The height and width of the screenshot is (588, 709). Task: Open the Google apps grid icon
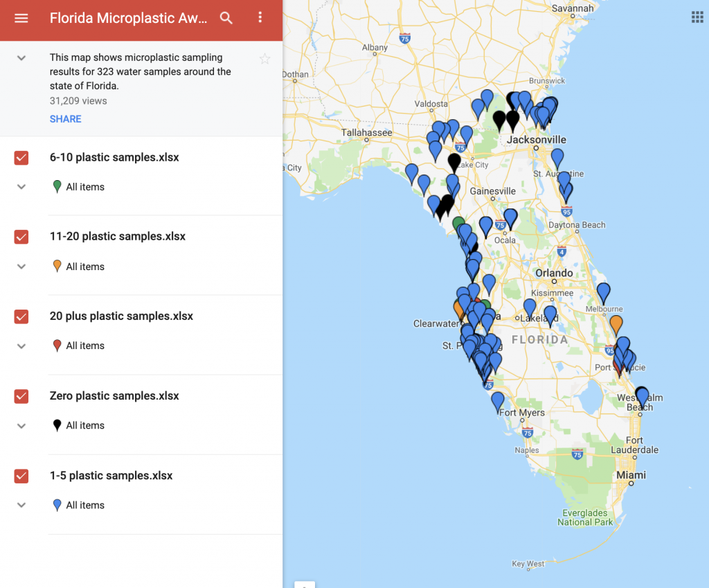click(697, 17)
